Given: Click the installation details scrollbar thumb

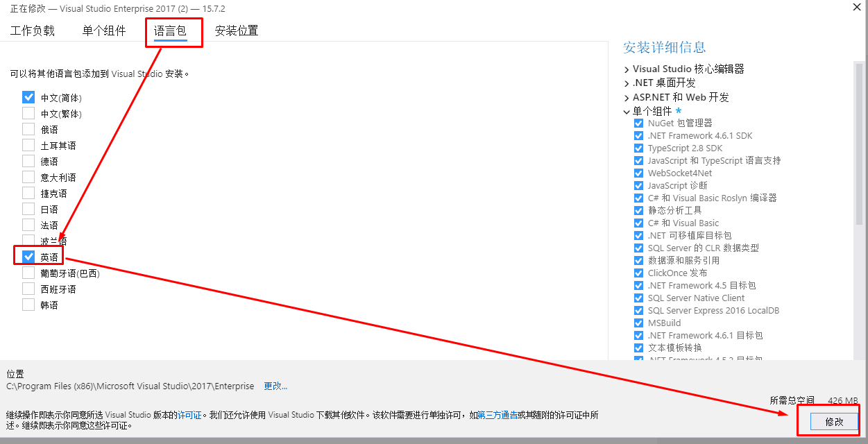Looking at the screenshot, I should (x=859, y=144).
